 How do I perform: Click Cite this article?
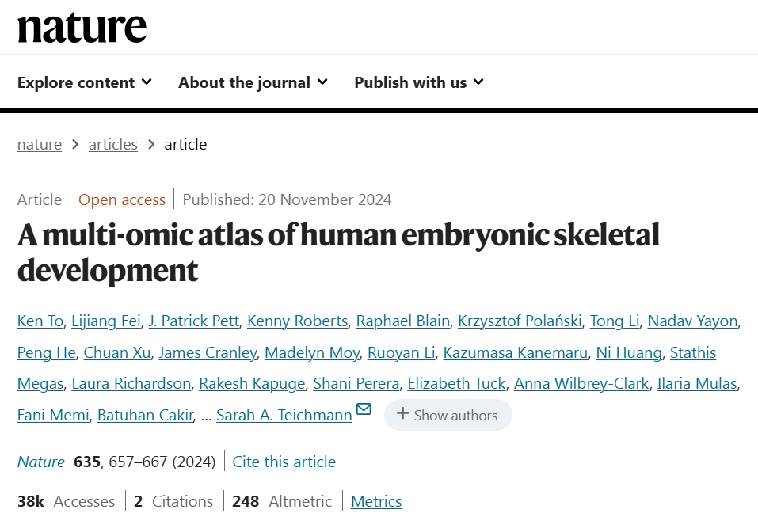point(284,462)
